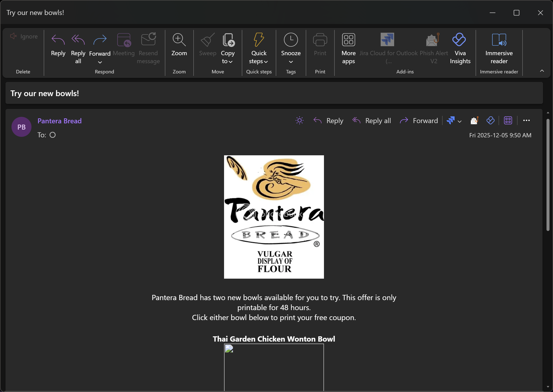Click Phish Alert icon in message header
This screenshot has width=553, height=392.
[x=474, y=121]
